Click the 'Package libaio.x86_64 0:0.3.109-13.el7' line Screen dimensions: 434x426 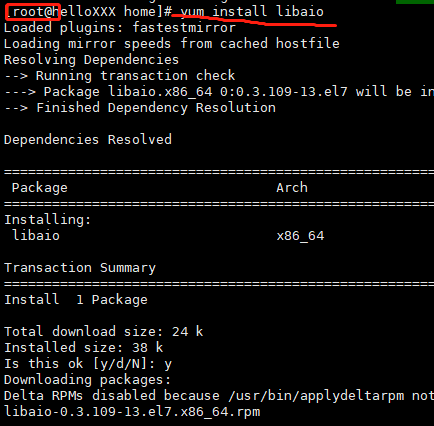coord(219,91)
